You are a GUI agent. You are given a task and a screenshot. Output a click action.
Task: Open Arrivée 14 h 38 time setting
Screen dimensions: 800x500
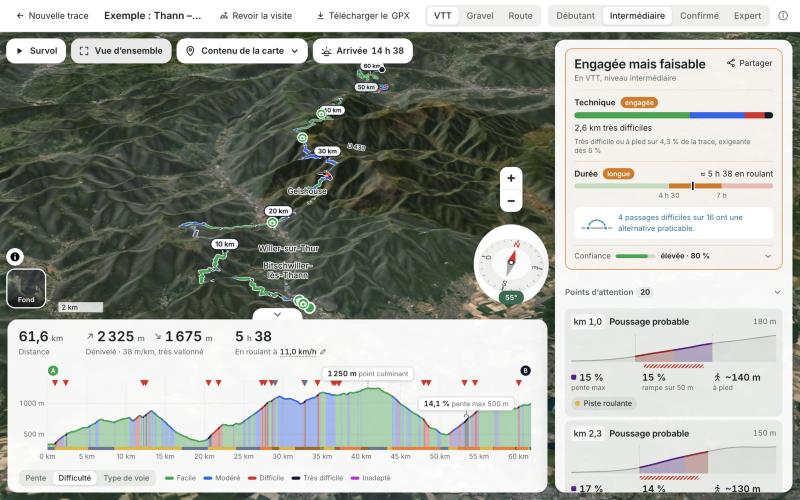pos(363,51)
